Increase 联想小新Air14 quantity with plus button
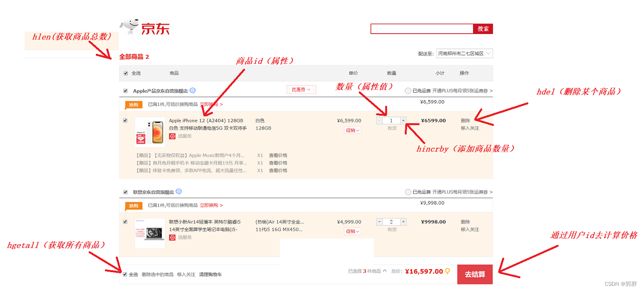The width and height of the screenshot is (644, 291). tap(403, 222)
